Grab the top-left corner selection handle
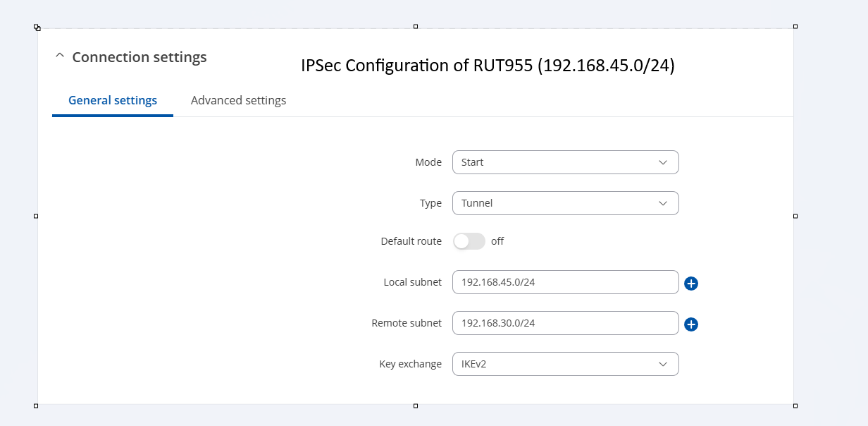868x426 pixels. tap(37, 28)
